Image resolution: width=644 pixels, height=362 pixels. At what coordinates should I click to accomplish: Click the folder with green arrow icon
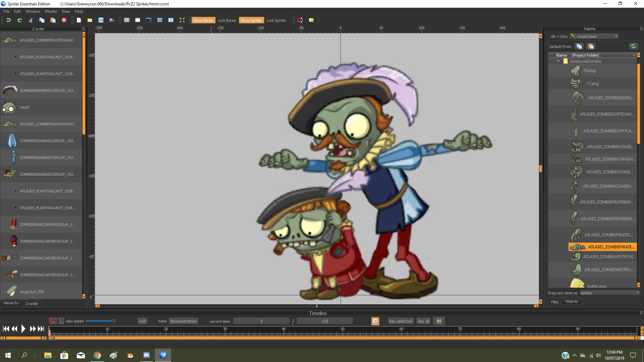tap(311, 20)
